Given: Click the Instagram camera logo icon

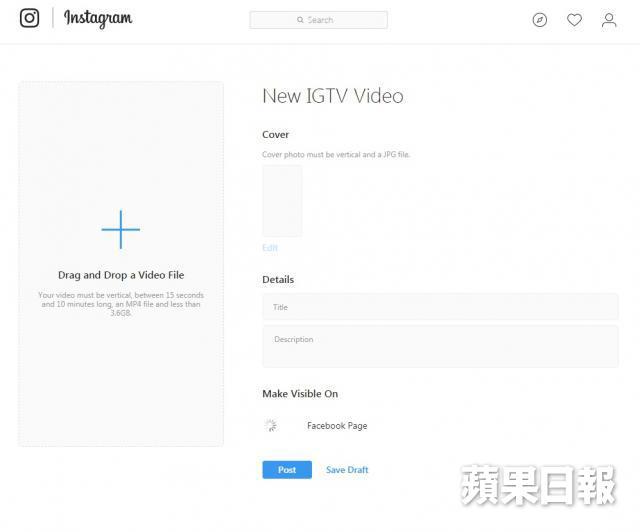Looking at the screenshot, I should pos(29,18).
